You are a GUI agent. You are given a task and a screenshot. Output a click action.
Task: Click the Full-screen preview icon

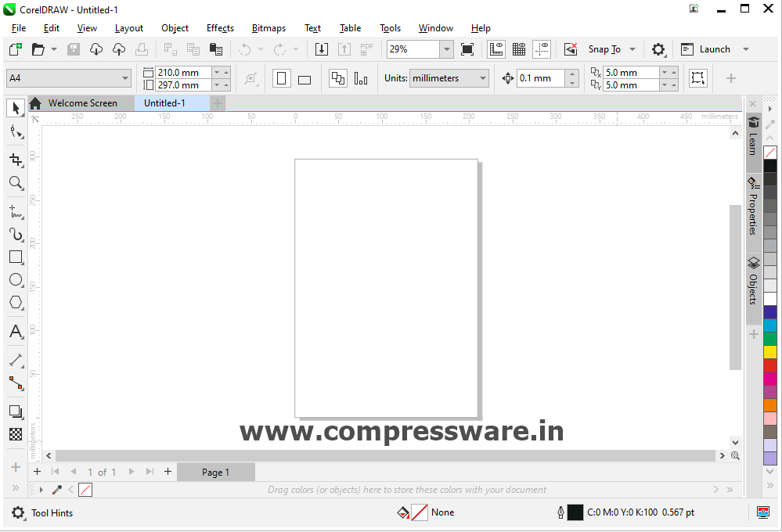pos(467,49)
